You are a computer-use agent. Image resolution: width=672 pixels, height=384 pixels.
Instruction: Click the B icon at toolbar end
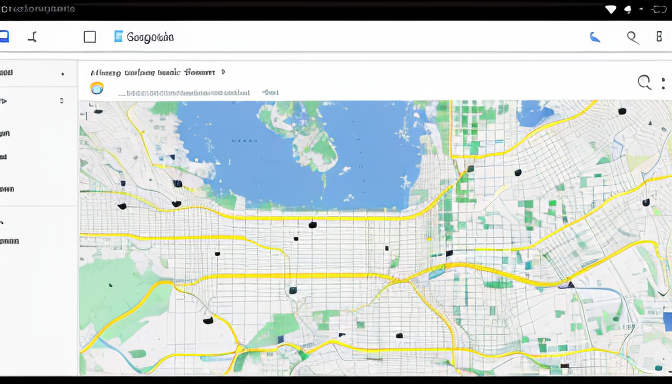pos(659,36)
